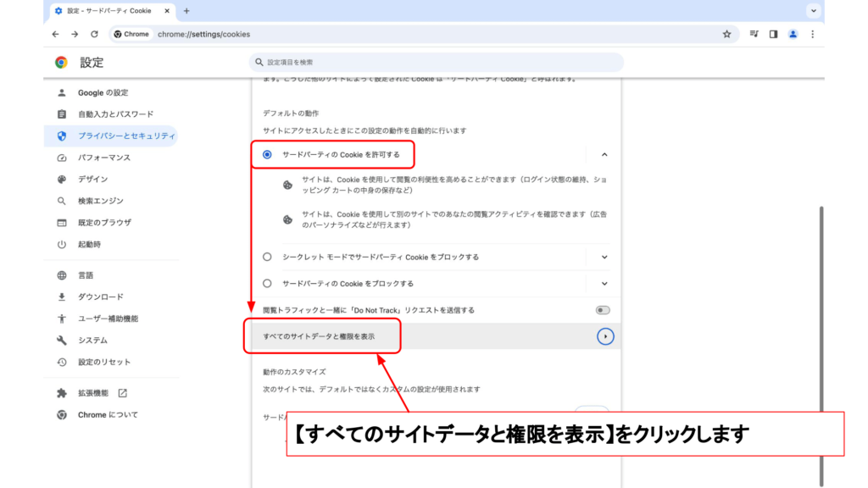
Task: Open Chrome three-dot menu
Action: pos(812,34)
